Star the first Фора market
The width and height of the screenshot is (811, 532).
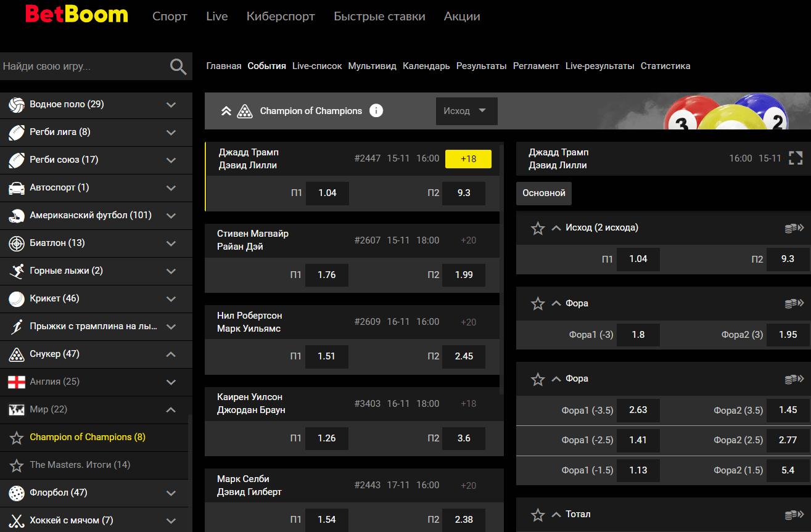click(x=538, y=304)
